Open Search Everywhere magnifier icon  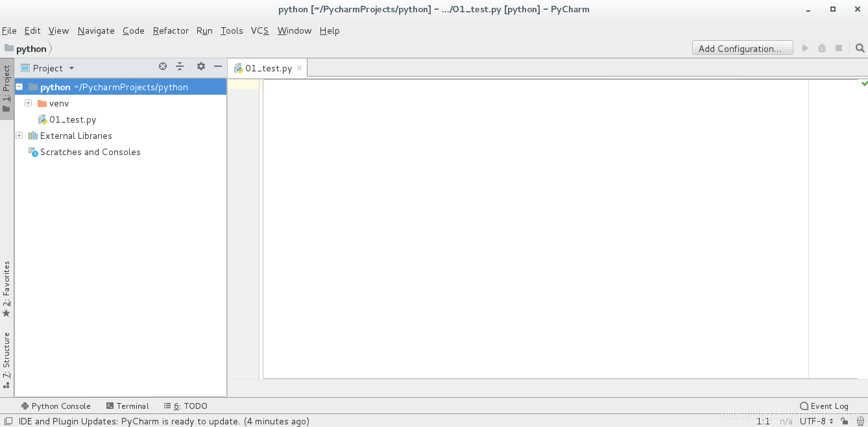pos(860,48)
